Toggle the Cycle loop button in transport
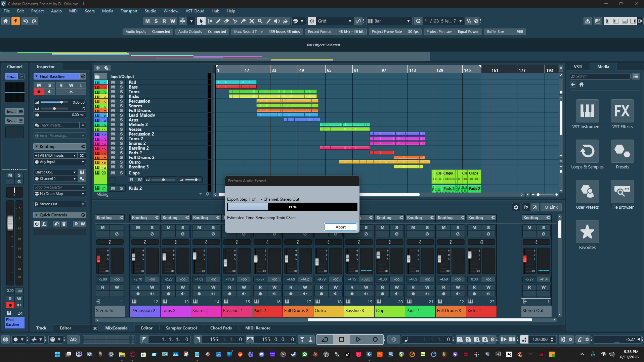 325,339
